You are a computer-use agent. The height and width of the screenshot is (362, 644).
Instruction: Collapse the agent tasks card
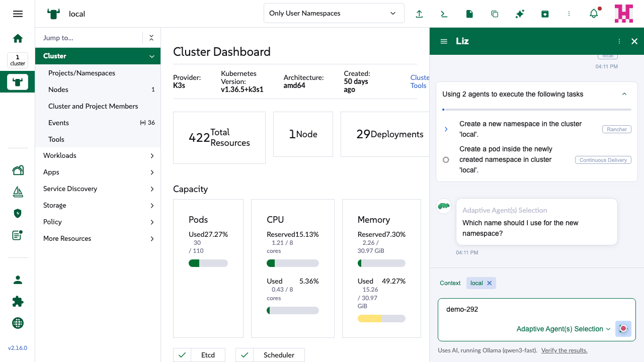coord(624,94)
